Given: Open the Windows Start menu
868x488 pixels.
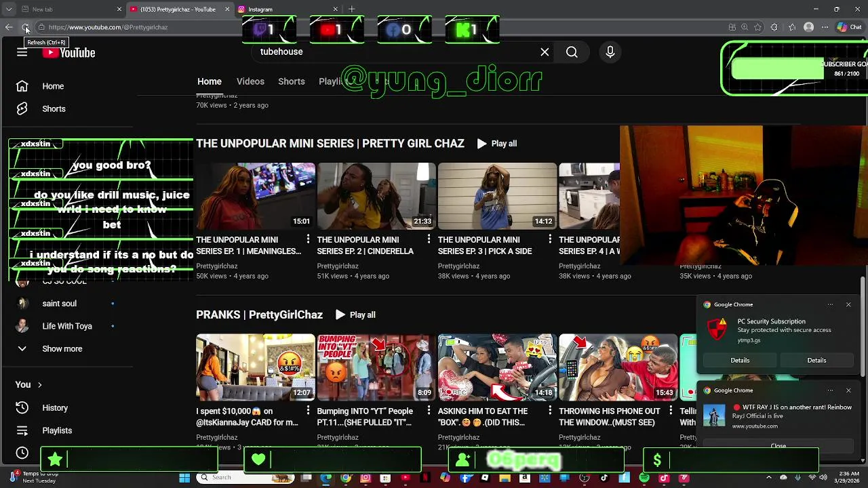Looking at the screenshot, I should click(x=184, y=478).
